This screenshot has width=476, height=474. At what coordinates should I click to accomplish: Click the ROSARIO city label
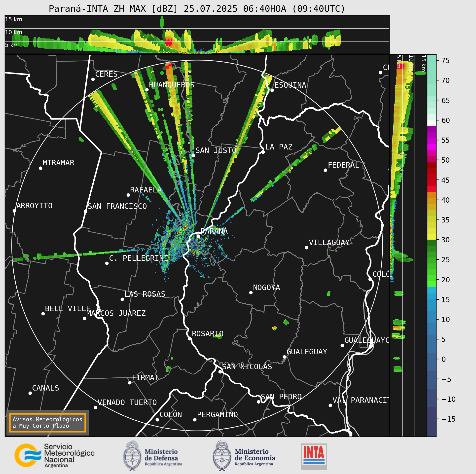click(208, 333)
